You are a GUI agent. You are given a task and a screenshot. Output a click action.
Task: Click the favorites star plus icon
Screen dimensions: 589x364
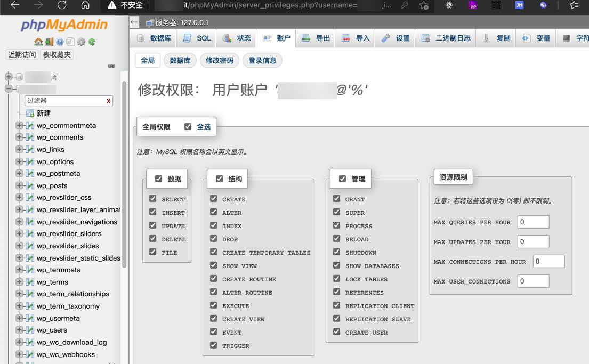[424, 5]
